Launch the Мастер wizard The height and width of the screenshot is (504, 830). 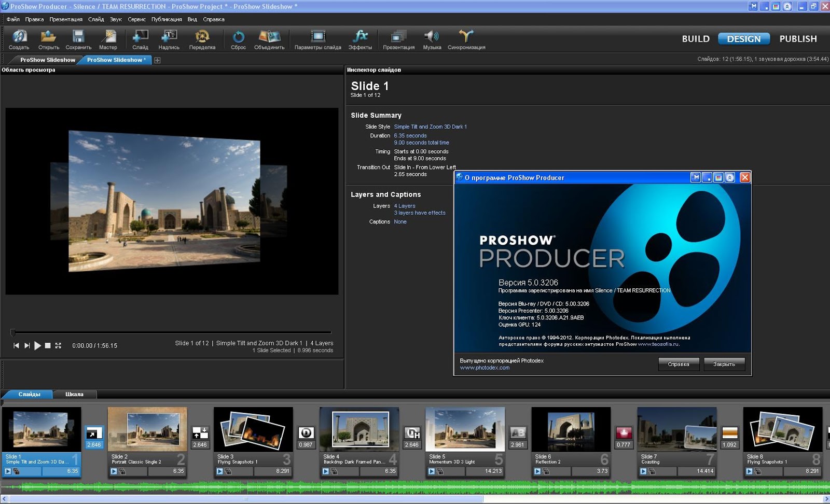point(108,38)
